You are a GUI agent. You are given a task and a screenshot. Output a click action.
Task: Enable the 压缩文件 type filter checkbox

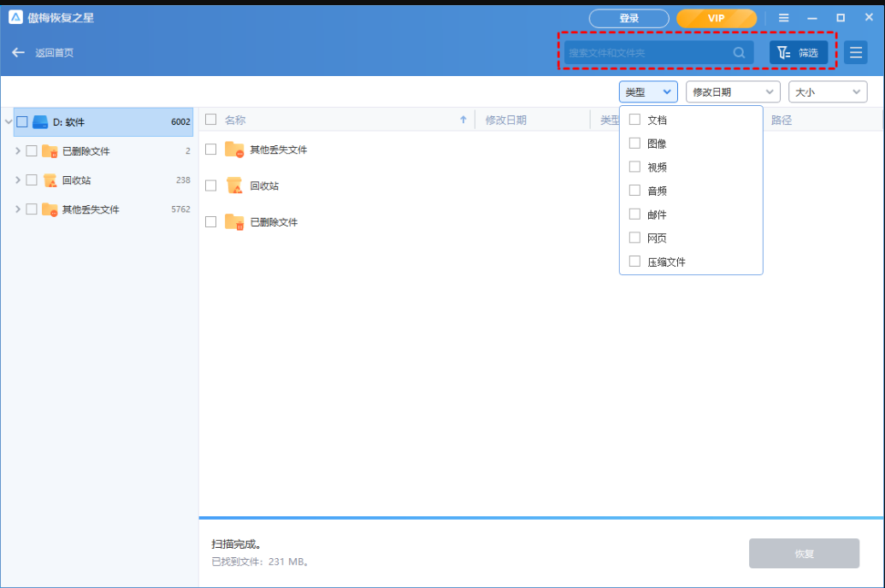click(x=635, y=262)
